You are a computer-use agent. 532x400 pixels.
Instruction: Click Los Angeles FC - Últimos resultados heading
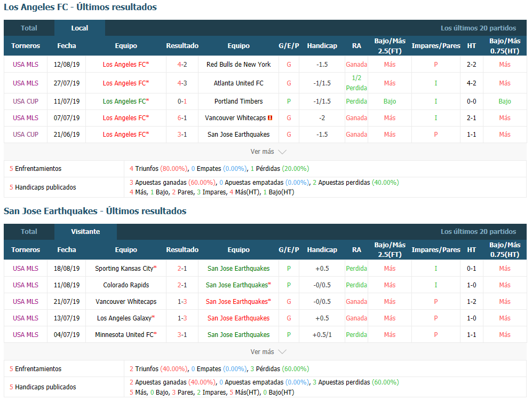(80, 7)
